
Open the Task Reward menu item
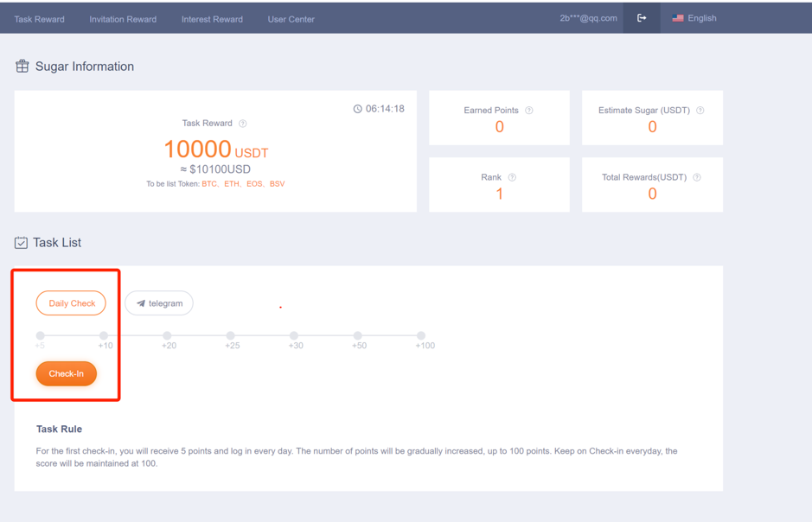tap(39, 19)
